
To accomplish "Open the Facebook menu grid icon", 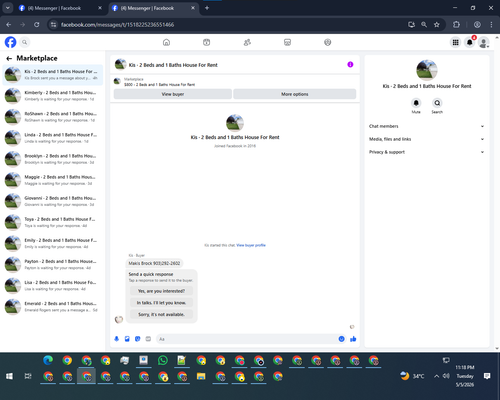I will pos(455,42).
